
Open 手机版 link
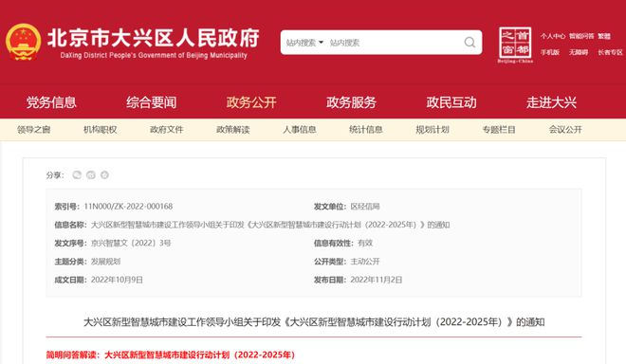[x=550, y=52]
